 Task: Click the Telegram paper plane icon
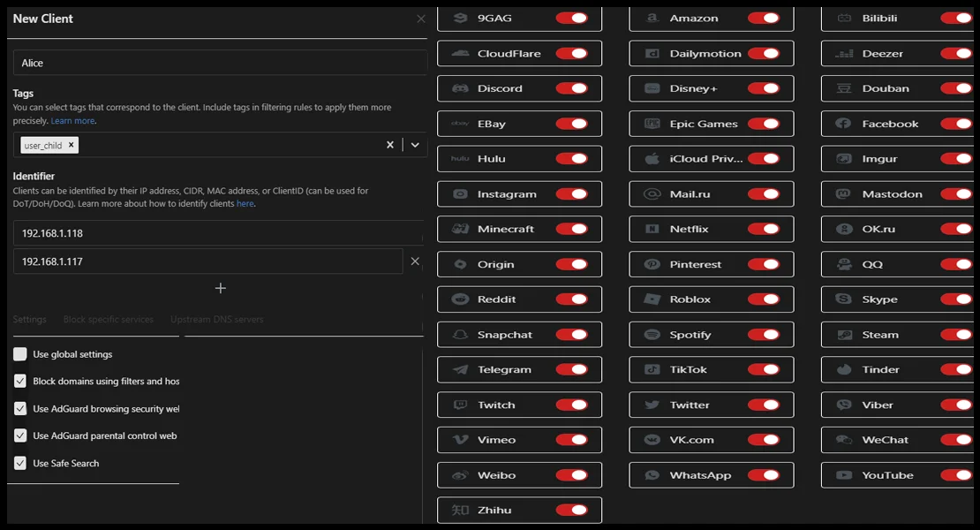pyautogui.click(x=461, y=369)
